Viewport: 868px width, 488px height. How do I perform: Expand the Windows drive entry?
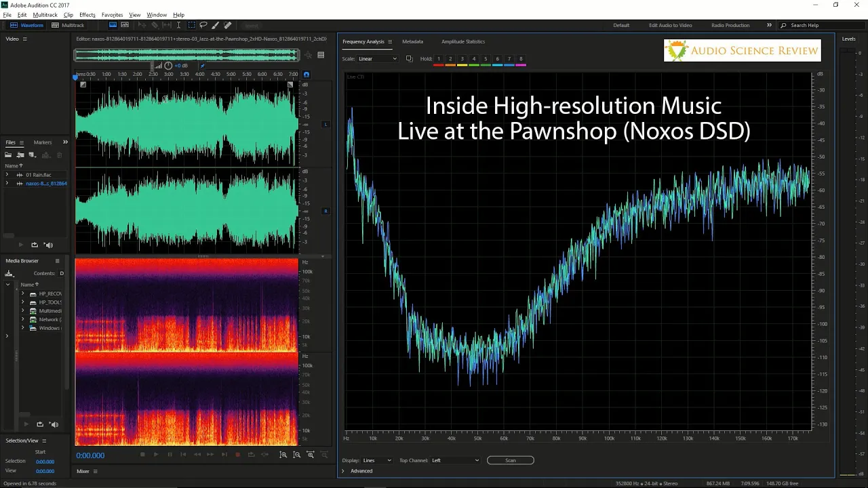tap(23, 328)
